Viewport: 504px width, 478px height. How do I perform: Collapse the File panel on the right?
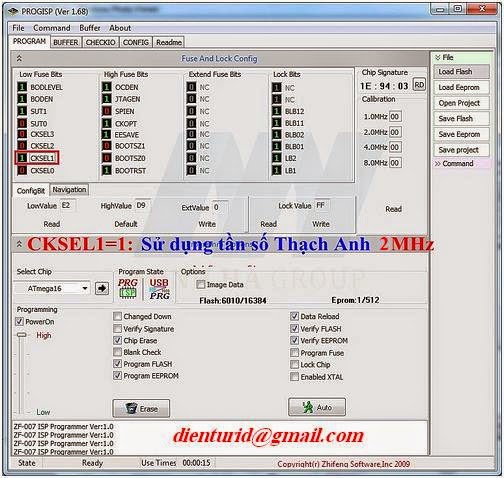tap(437, 57)
